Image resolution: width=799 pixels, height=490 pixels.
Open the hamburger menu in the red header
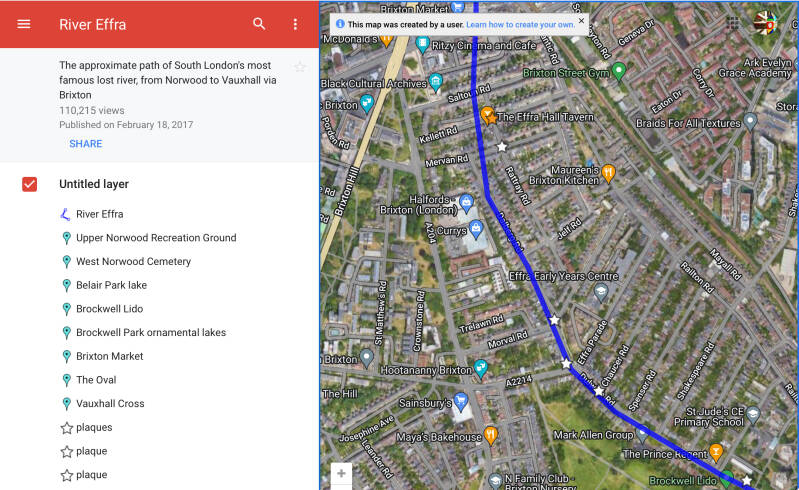(23, 24)
